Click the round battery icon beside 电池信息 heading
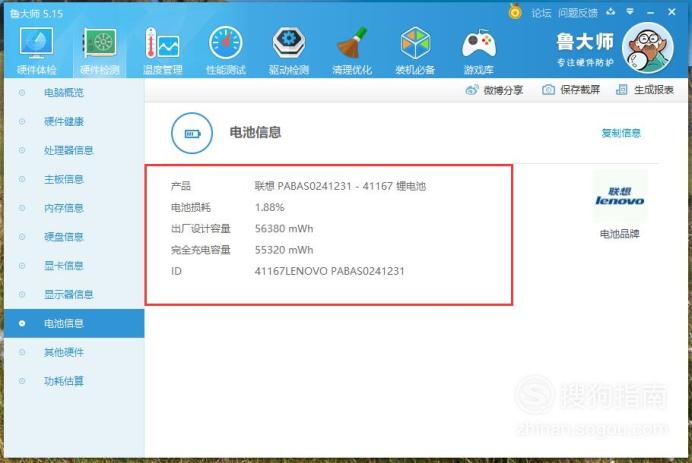 (x=192, y=133)
